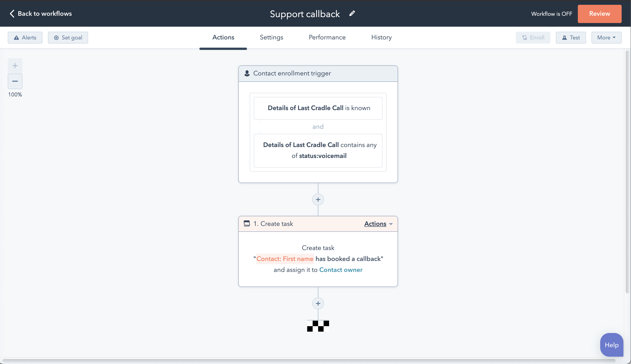Click the checkered end-of-workflow flag
Screen dimensions: 631x364
pyautogui.click(x=318, y=326)
